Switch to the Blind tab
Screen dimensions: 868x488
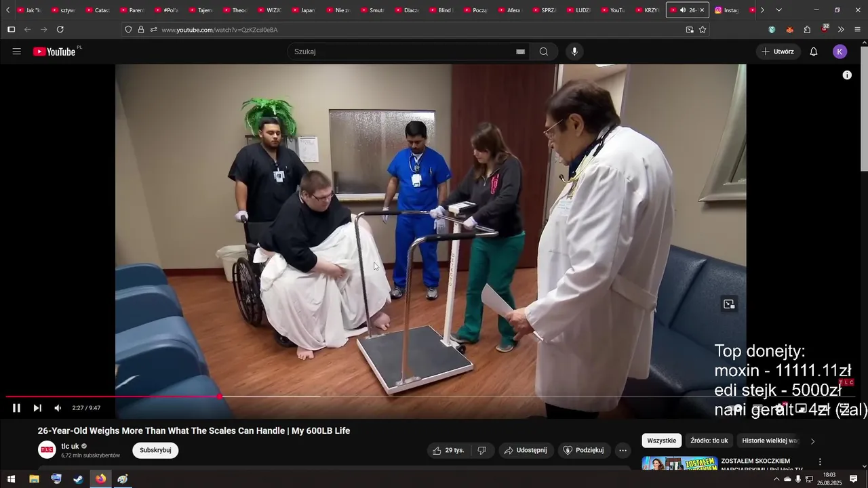pos(441,10)
